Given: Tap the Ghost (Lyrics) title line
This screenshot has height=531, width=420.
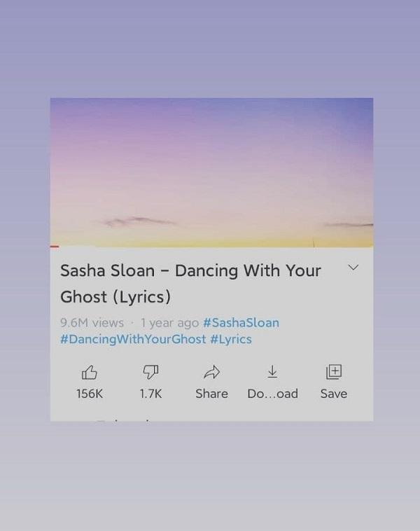Looking at the screenshot, I should coord(115,297).
